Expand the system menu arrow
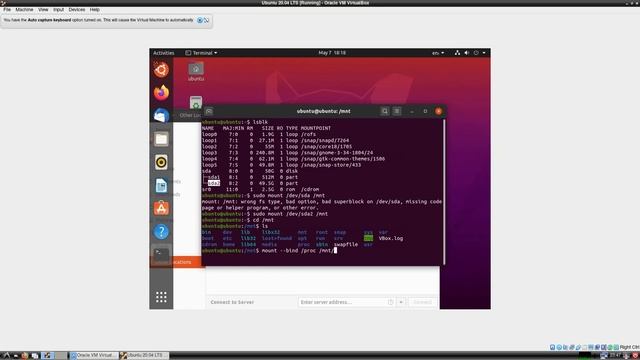The width and height of the screenshot is (640, 360). click(484, 53)
